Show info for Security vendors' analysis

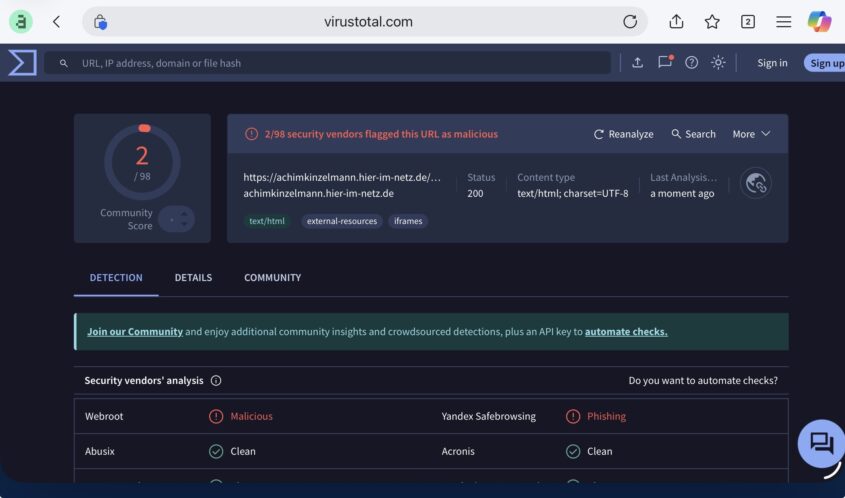216,381
